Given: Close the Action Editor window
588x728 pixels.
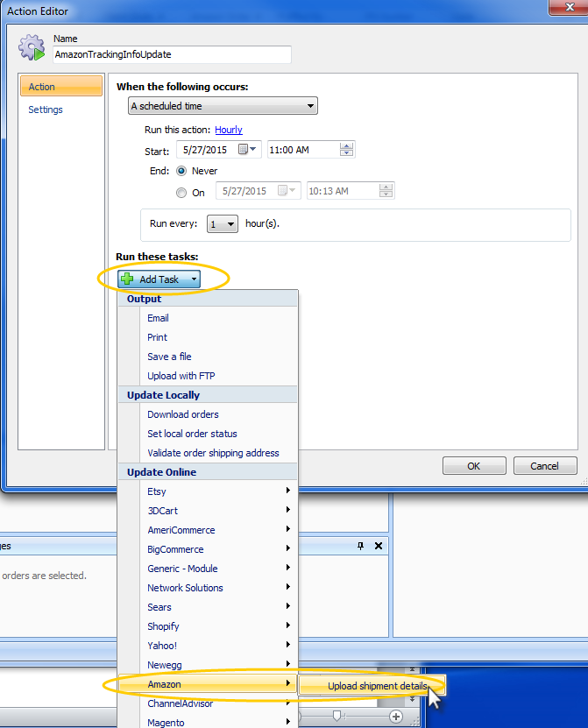Looking at the screenshot, I should (570, 7).
